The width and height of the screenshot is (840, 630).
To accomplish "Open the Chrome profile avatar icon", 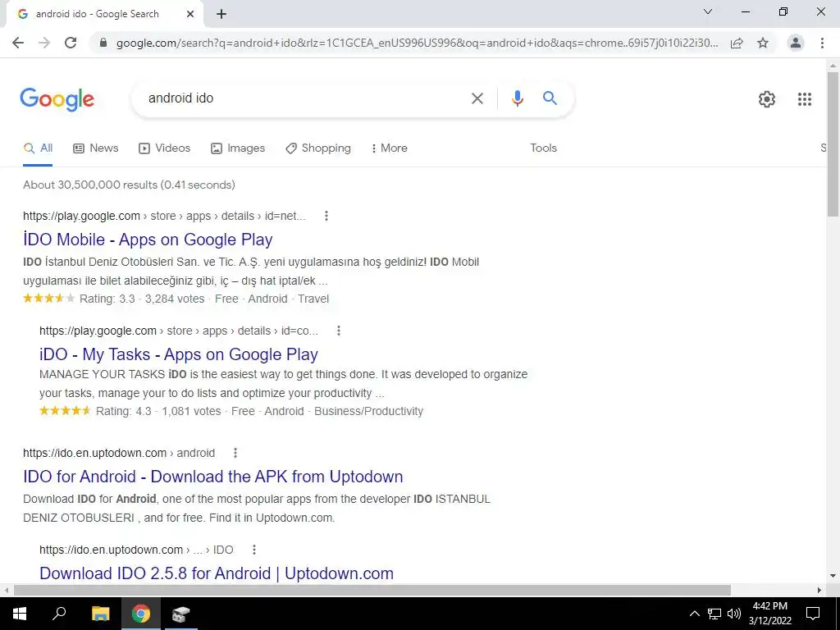I will [796, 43].
